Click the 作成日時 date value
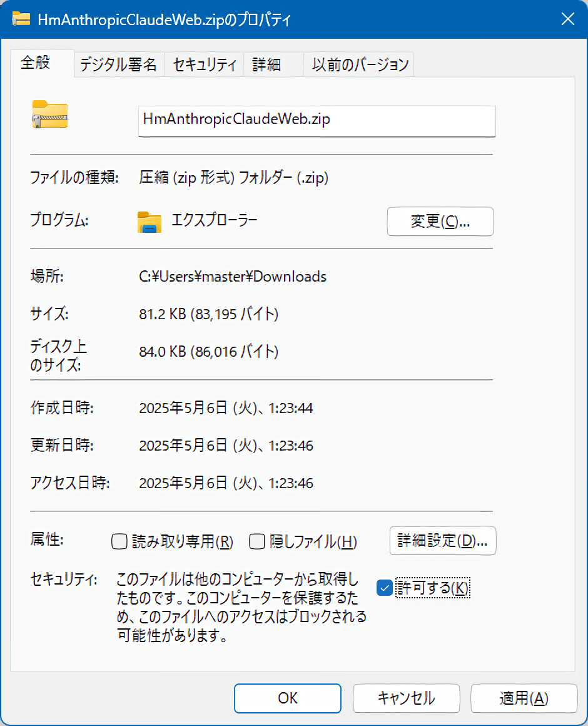The height and width of the screenshot is (726, 588). click(x=226, y=409)
